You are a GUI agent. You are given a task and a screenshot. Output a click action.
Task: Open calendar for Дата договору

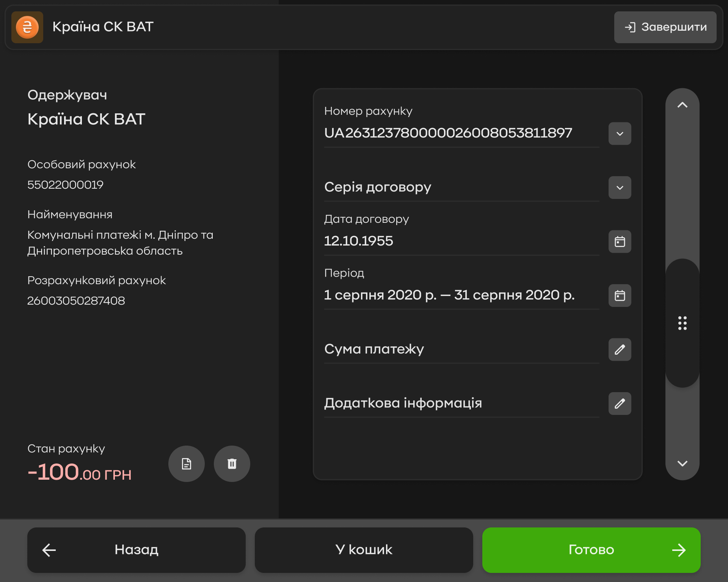coord(620,241)
